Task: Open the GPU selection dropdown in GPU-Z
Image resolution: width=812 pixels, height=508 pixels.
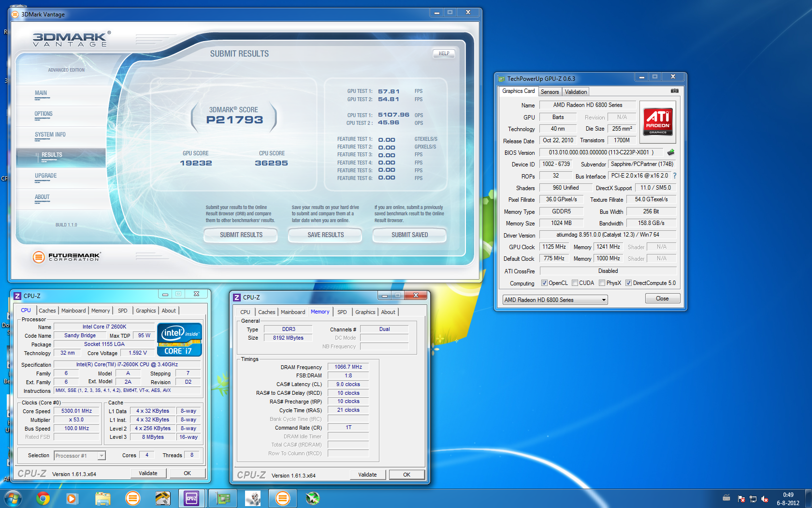Action: [x=555, y=300]
